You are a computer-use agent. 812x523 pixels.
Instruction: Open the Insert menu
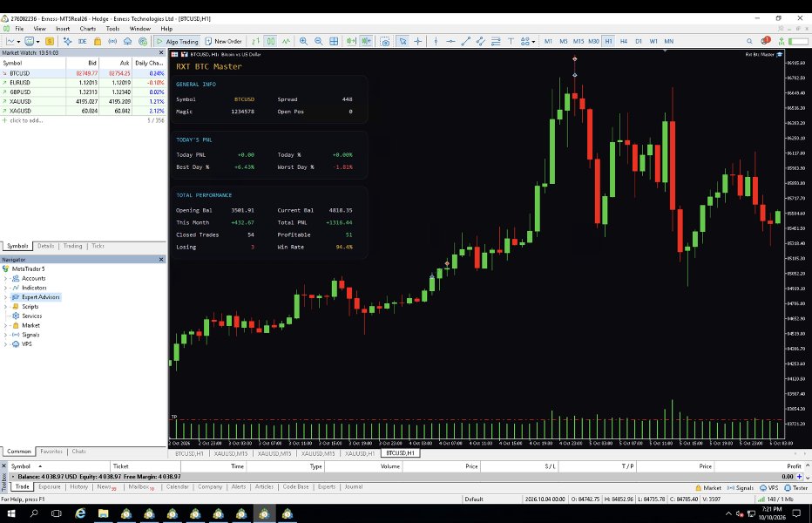tap(63, 29)
